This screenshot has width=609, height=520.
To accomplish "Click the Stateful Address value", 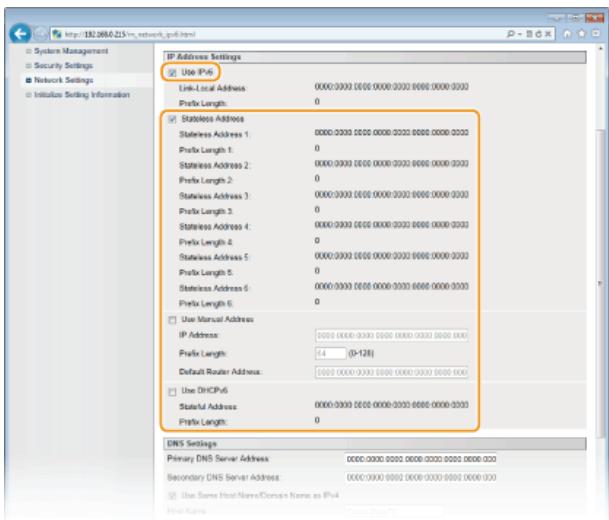I will tap(392, 405).
